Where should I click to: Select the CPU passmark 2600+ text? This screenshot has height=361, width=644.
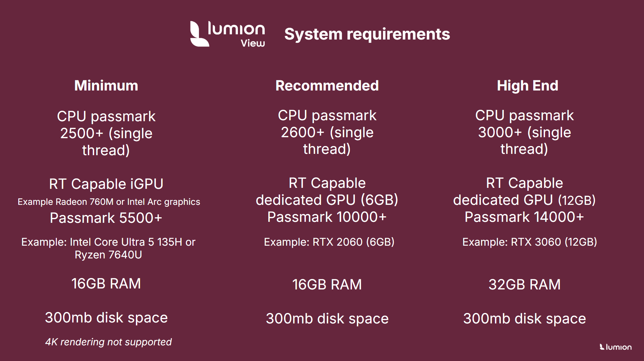(x=327, y=132)
